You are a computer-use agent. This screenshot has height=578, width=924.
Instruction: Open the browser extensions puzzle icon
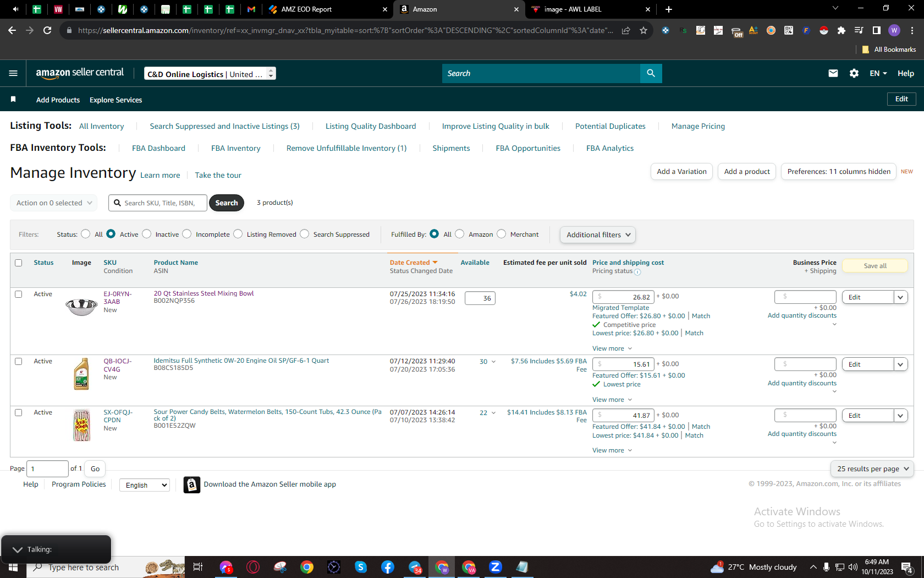point(841,30)
